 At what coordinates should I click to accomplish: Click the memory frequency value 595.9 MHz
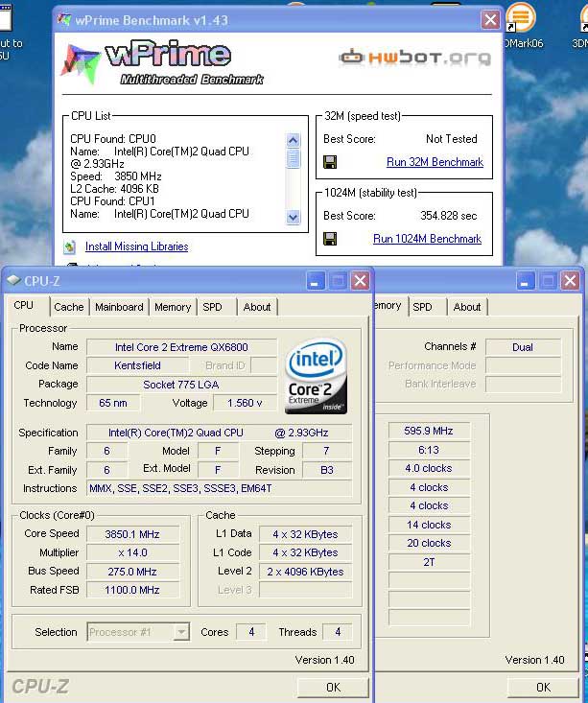pyautogui.click(x=429, y=431)
